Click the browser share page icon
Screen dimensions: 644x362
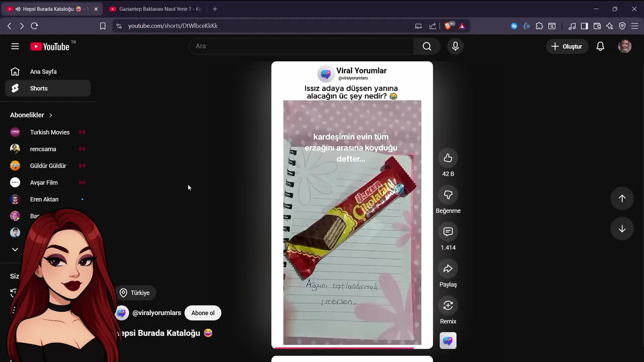click(433, 26)
